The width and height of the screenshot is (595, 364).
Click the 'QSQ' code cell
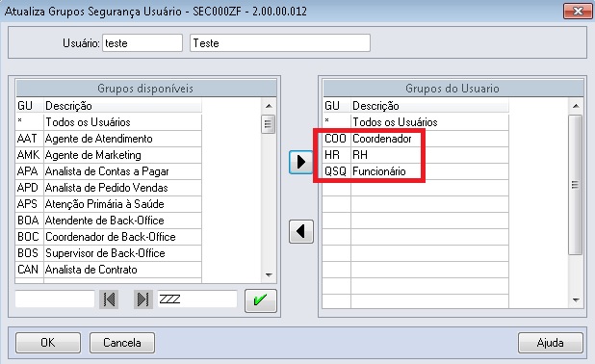tap(337, 171)
